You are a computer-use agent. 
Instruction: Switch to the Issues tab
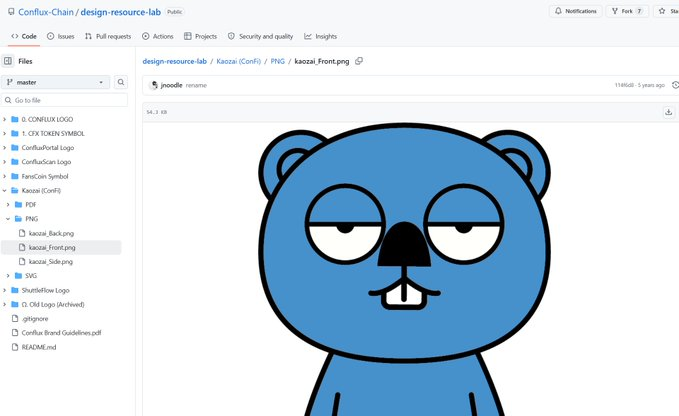point(61,36)
